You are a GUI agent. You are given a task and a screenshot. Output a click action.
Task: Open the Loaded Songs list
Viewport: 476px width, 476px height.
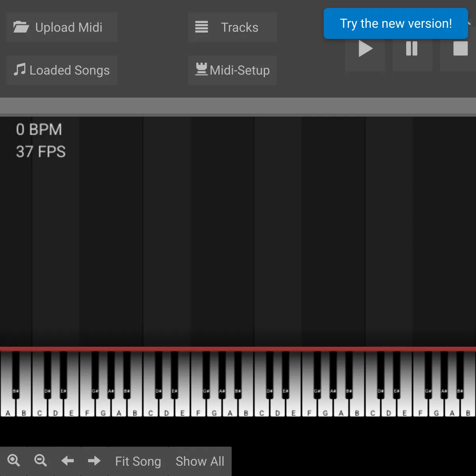pyautogui.click(x=61, y=70)
